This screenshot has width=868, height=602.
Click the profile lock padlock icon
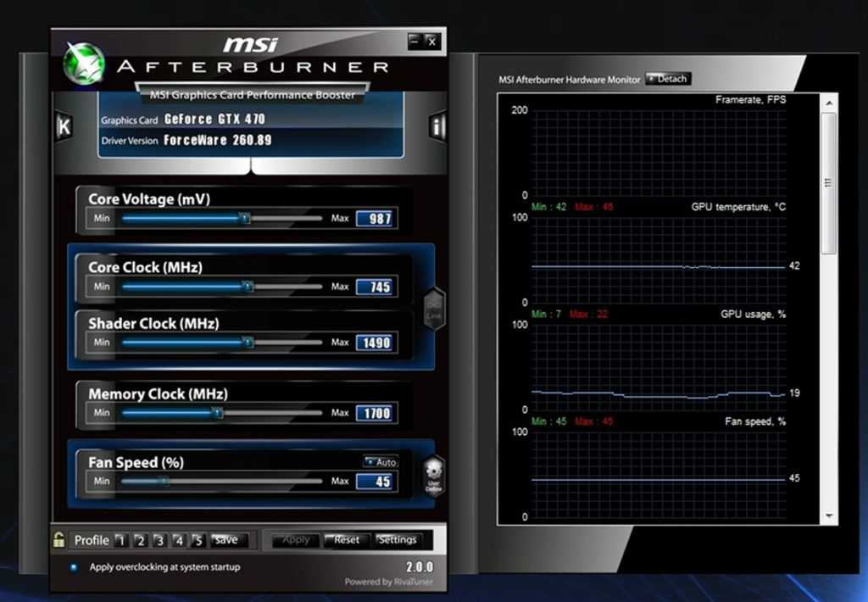[58, 539]
